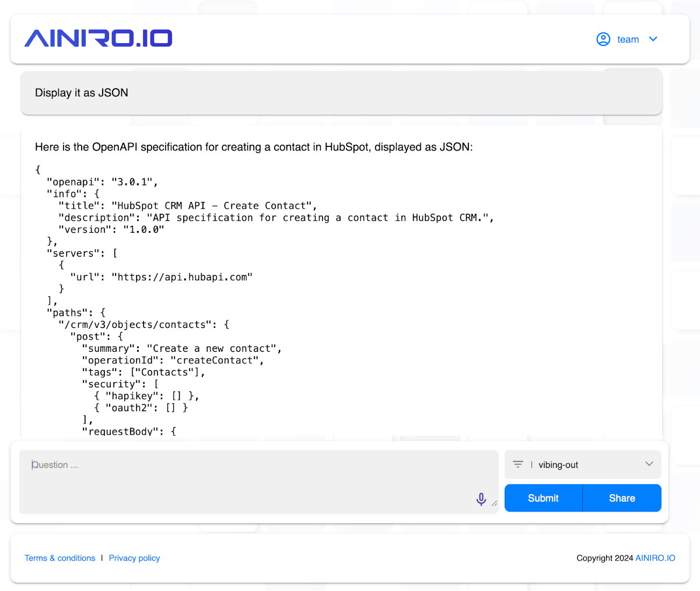The image size is (700, 591).
Task: Open Terms & conditions link
Action: [60, 558]
